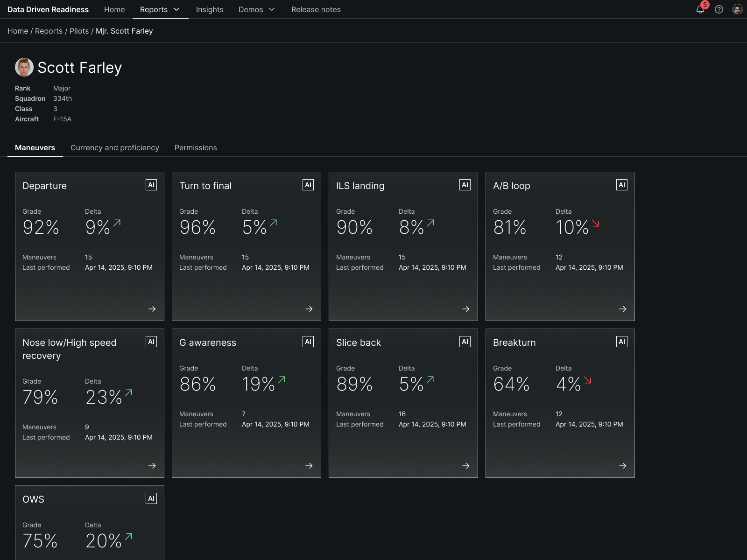Open G awareness card arrow

pos(309,466)
